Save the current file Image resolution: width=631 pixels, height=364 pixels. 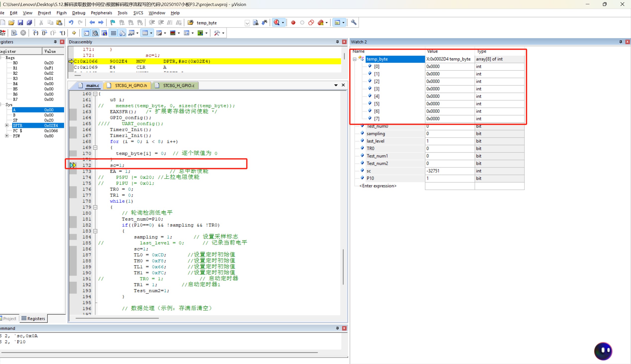pyautogui.click(x=20, y=23)
